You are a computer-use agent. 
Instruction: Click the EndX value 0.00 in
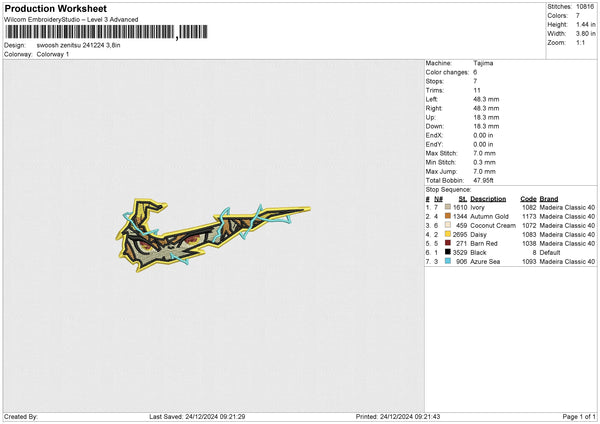(x=483, y=135)
